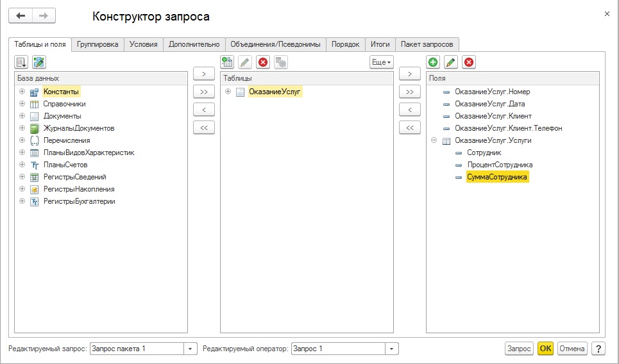619x364 pixels.
Task: Click the pencil-table icon above База данных
Action: pyautogui.click(x=39, y=62)
